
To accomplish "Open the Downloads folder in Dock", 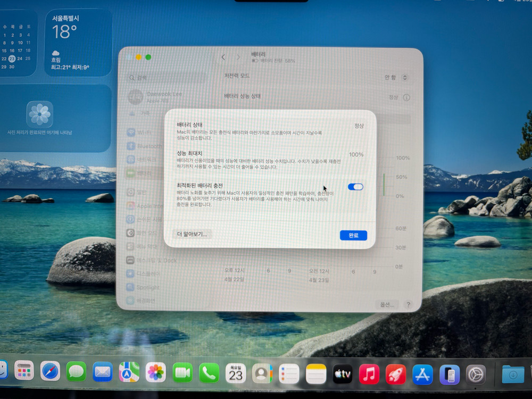I will [x=512, y=375].
